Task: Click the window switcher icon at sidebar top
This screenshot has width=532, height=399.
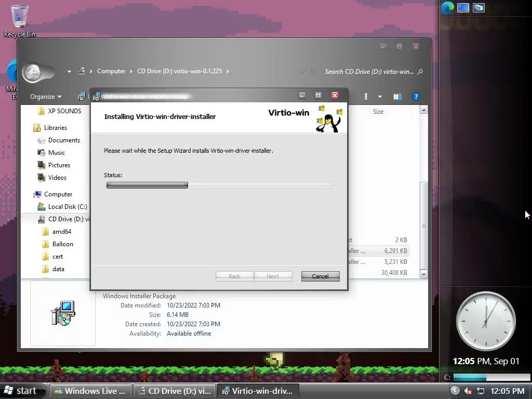Action: click(x=478, y=7)
